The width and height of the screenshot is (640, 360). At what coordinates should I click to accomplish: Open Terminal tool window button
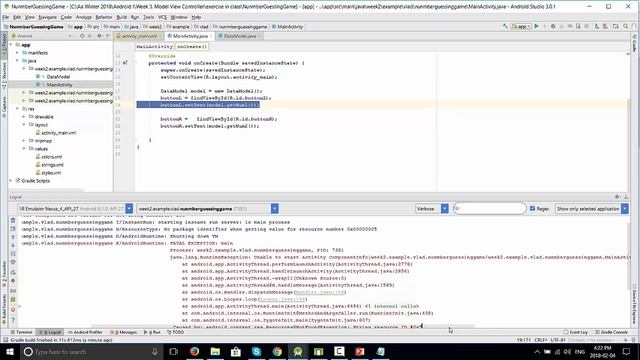pos(22,332)
